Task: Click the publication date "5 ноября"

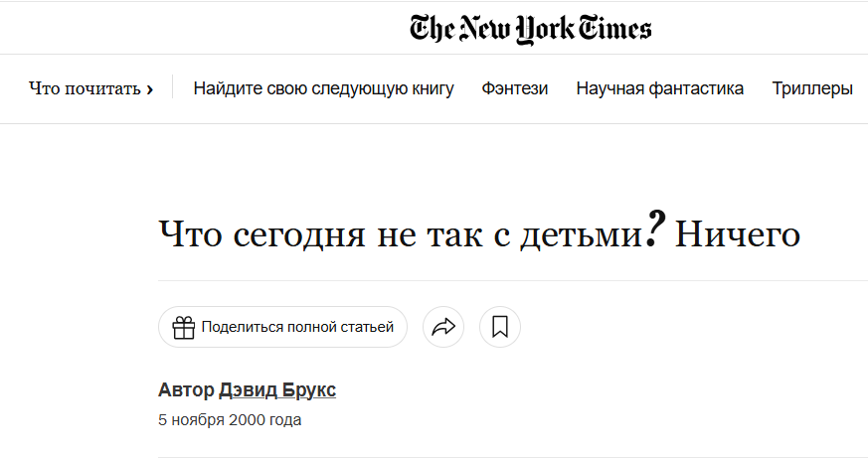Action: 191,419
